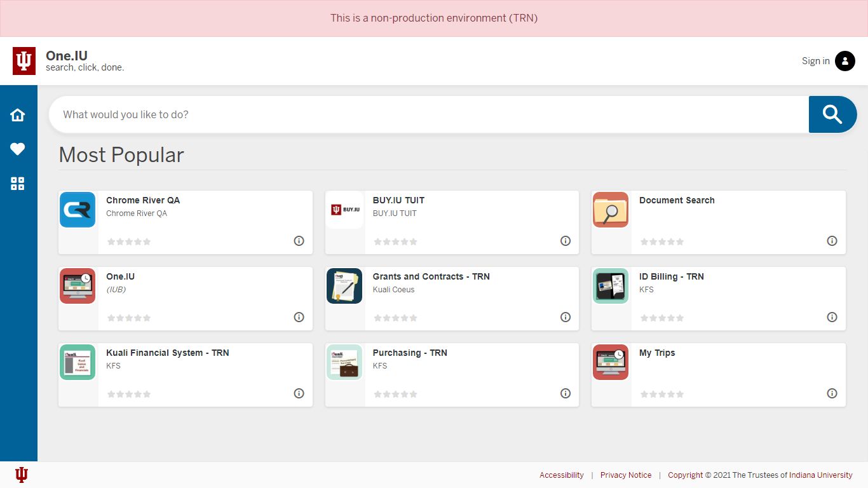Click the star rating on Document Search
Image resolution: width=868 pixels, height=488 pixels.
coord(662,241)
